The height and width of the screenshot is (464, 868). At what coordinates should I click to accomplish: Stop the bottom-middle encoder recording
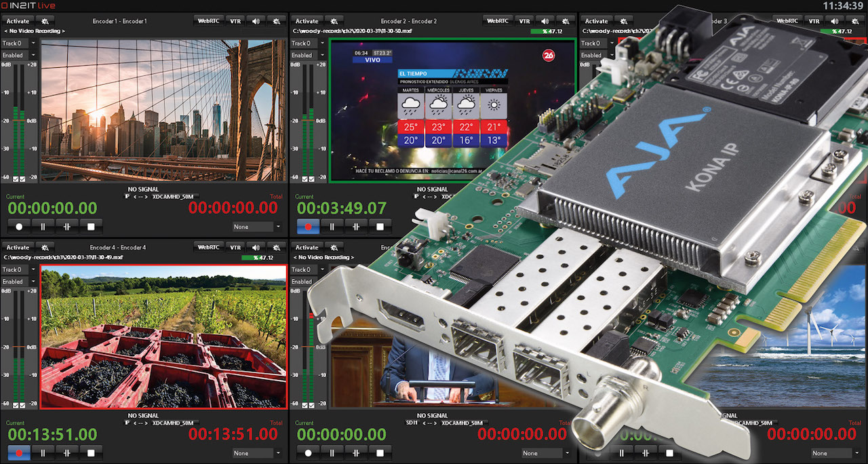(x=380, y=452)
